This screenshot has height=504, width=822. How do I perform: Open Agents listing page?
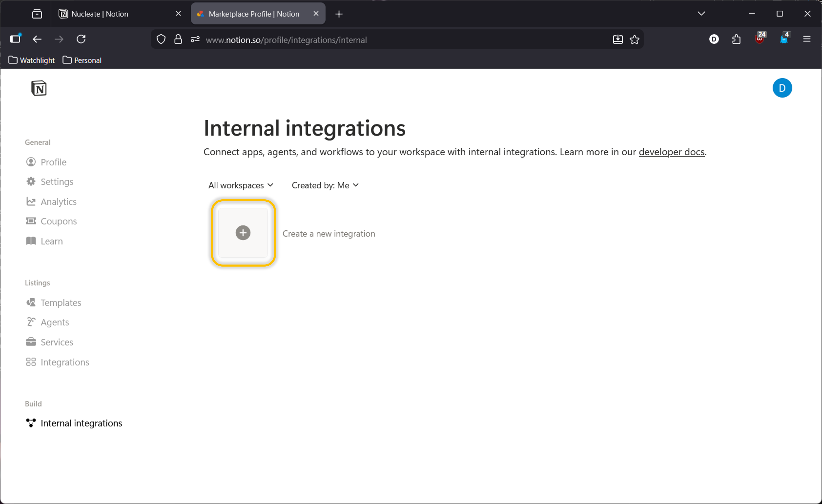(54, 322)
